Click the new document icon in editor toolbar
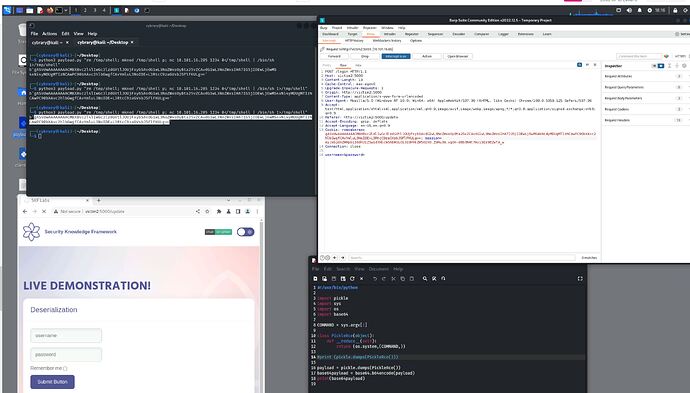The width and height of the screenshot is (690, 393). [x=315, y=279]
